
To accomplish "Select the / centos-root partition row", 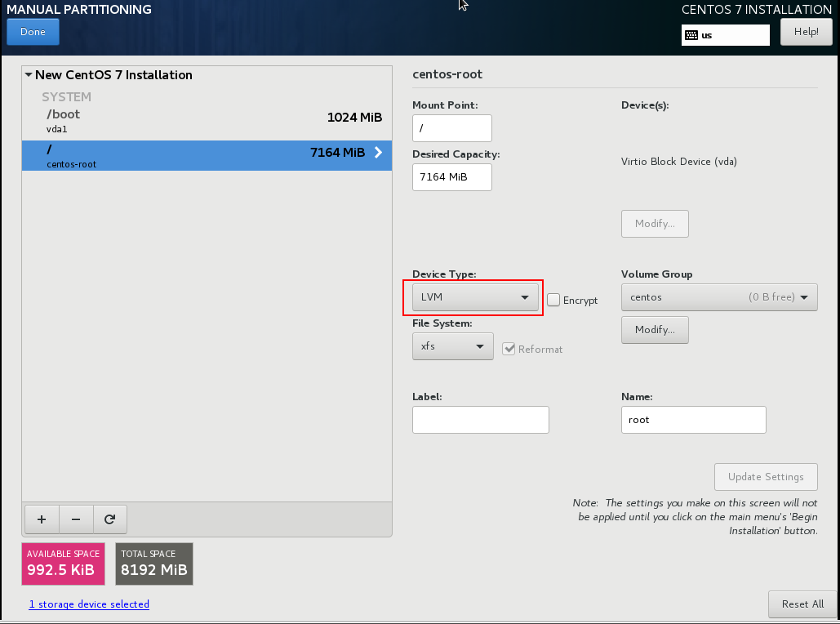I will point(207,155).
